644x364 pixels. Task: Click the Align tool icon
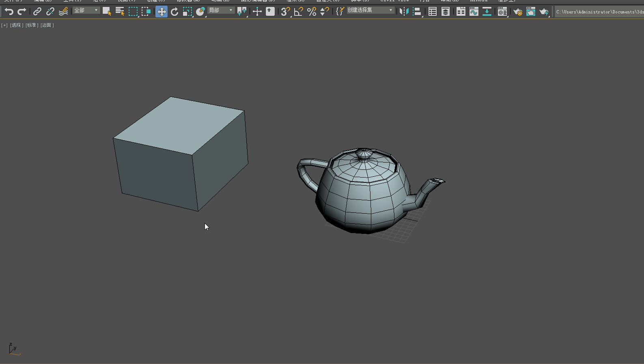click(417, 12)
